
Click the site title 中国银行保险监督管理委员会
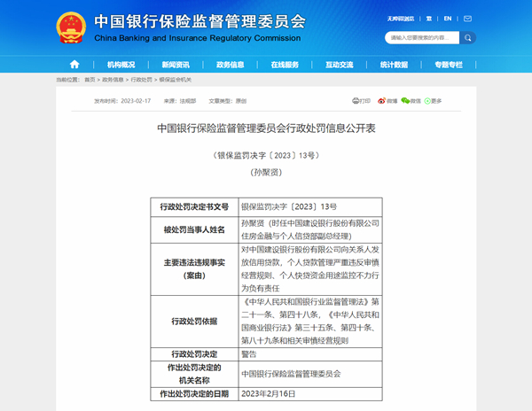pyautogui.click(x=199, y=21)
